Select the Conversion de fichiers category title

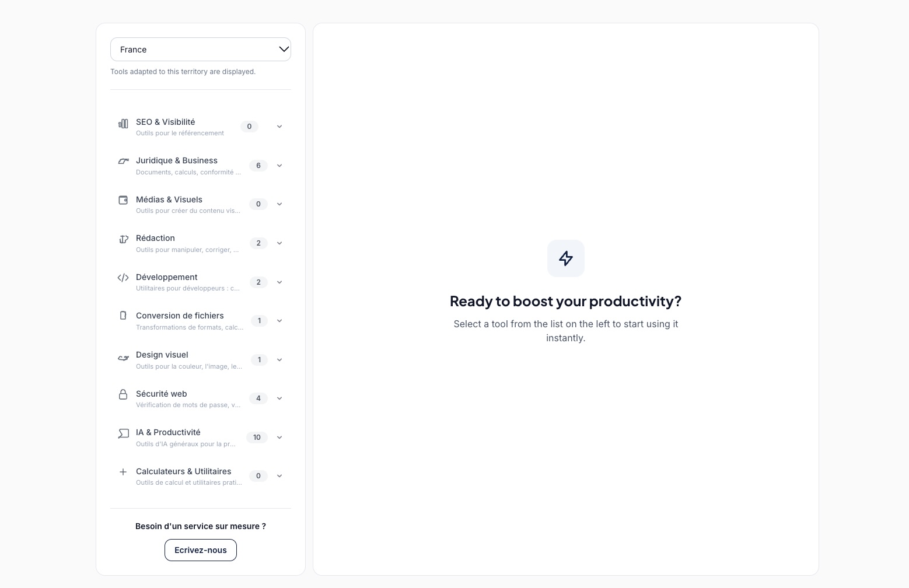point(180,316)
